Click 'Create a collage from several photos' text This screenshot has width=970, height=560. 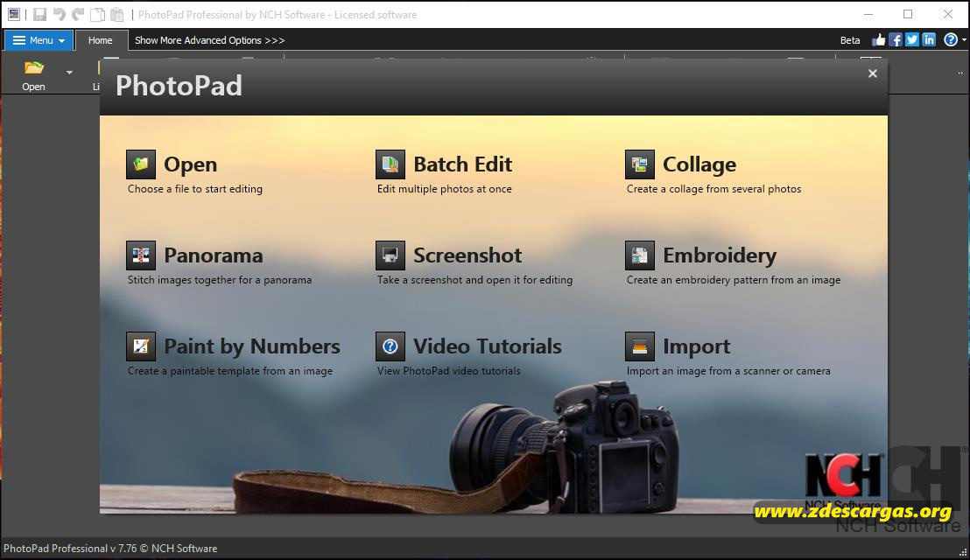point(713,189)
